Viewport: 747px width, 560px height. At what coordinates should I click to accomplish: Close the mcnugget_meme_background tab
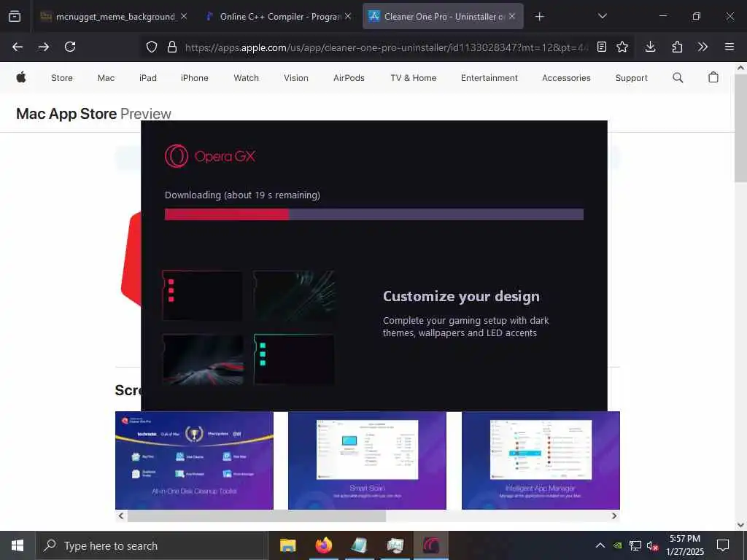(183, 16)
